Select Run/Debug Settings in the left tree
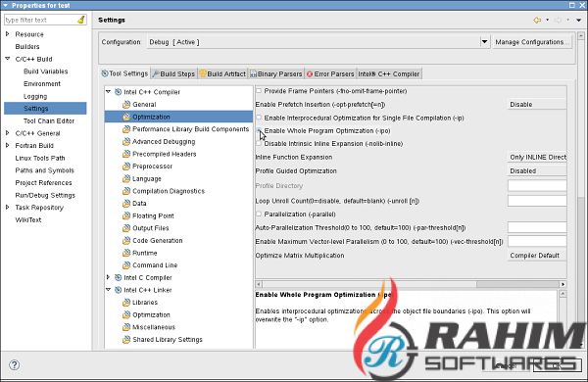Image resolution: width=588 pixels, height=382 pixels. (45, 195)
